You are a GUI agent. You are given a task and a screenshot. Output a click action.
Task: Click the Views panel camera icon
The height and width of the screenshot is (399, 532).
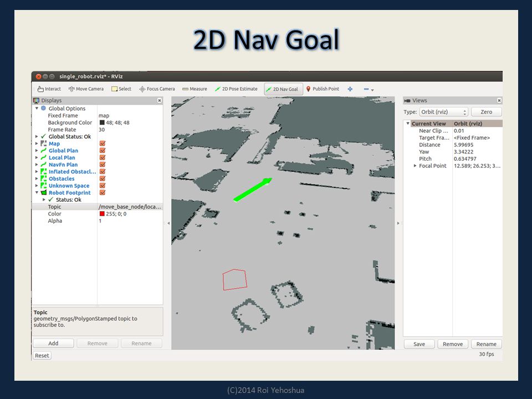(x=407, y=101)
